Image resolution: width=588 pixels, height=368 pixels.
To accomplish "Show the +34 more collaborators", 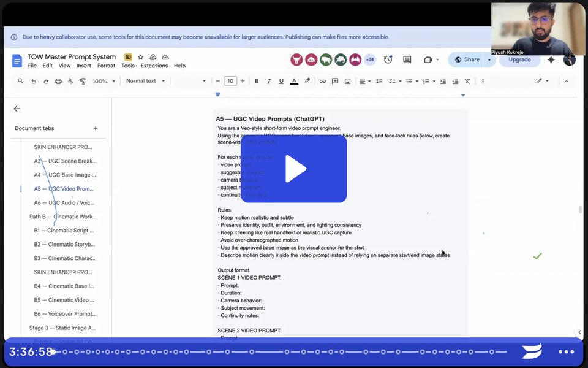I will coord(370,59).
